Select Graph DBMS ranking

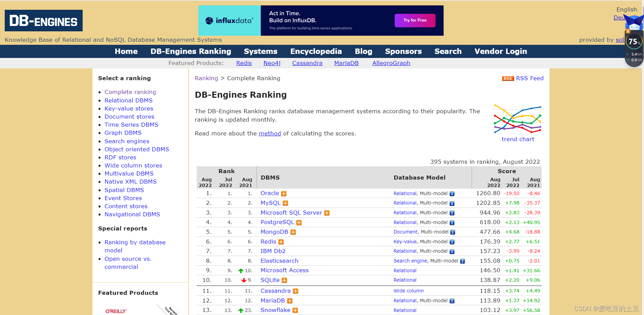click(x=123, y=133)
